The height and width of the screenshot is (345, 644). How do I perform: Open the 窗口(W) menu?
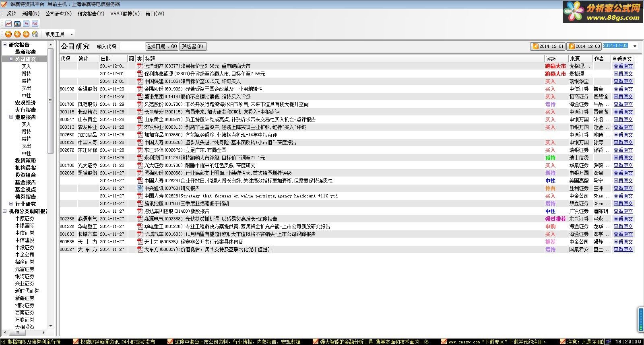coord(155,14)
